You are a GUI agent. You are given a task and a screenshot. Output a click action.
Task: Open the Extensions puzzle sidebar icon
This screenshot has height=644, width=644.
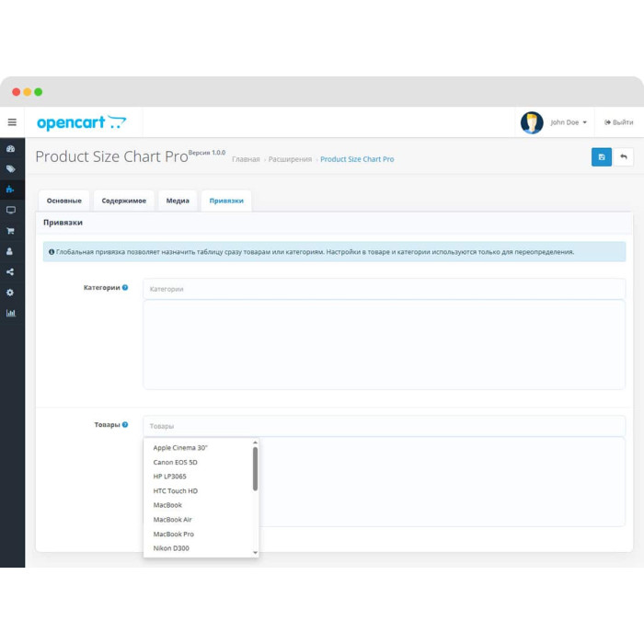pos(11,190)
